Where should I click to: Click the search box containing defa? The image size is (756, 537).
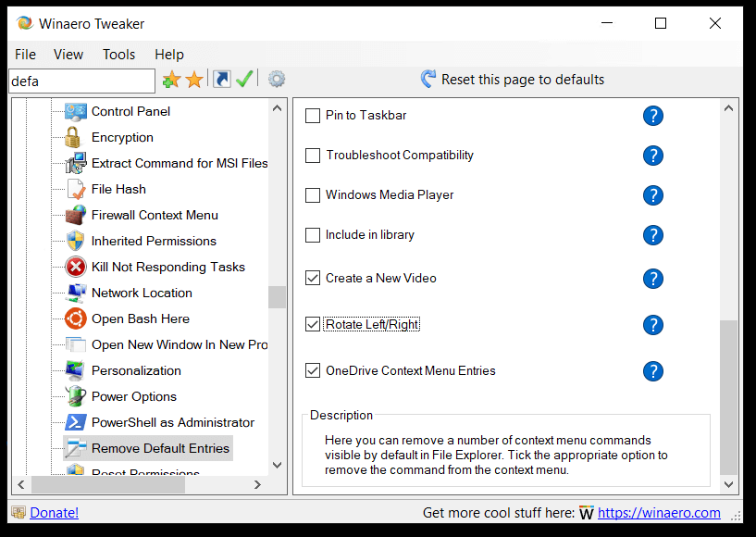click(x=81, y=81)
